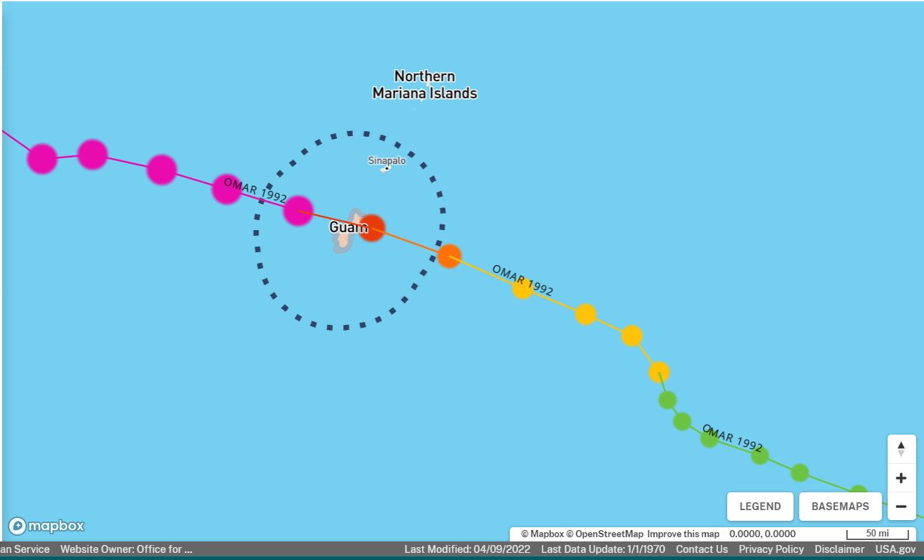Click the Guam map label
Image resolution: width=924 pixels, height=560 pixels.
(349, 227)
